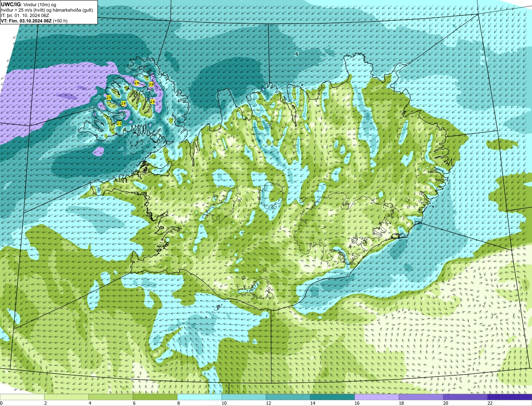Screen dimensions: 532x406
Task: Click the initial time "IT: þri. 01. 10. 2024 06Z"
Action: 25,15
